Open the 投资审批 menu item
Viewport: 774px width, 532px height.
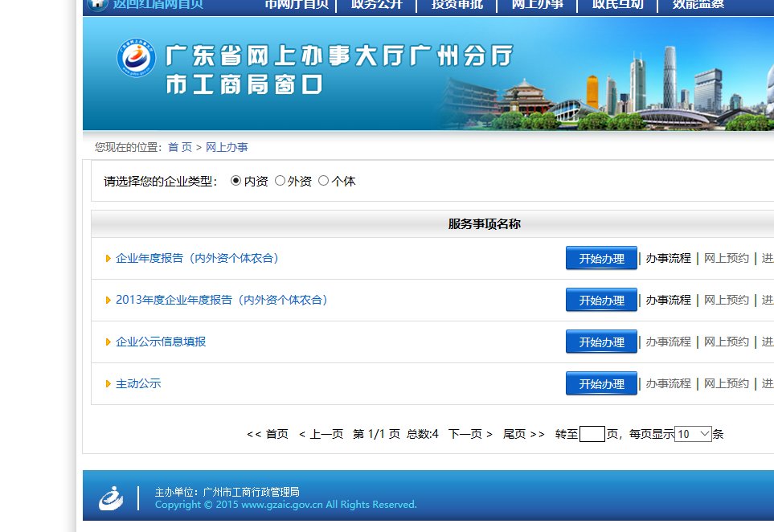point(457,5)
